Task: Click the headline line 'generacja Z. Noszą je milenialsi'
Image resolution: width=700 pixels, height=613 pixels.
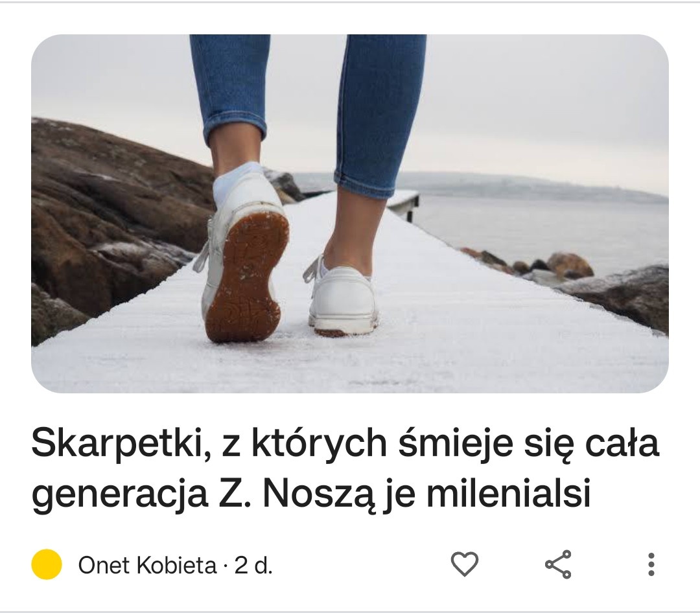Action: 311,493
